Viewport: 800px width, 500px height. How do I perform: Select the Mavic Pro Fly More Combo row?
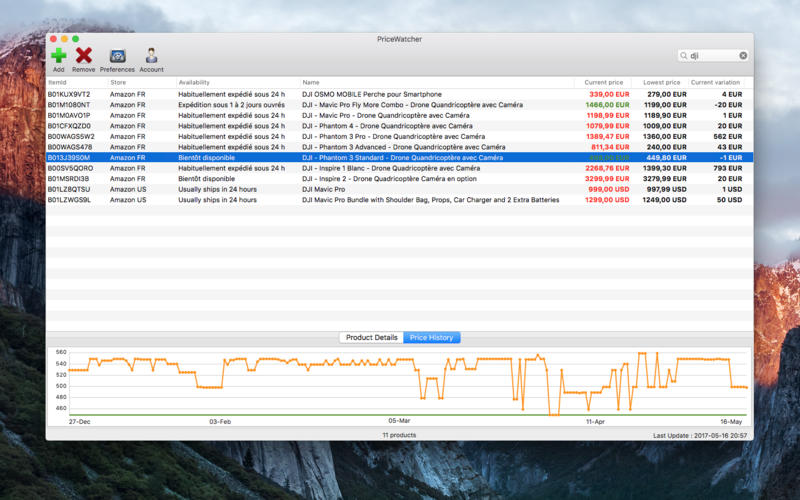[399, 105]
